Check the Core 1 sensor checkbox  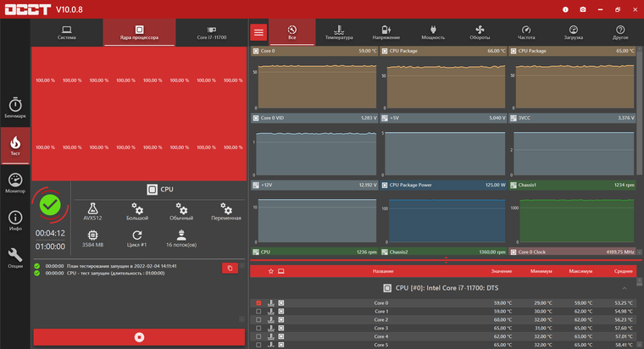tap(258, 311)
